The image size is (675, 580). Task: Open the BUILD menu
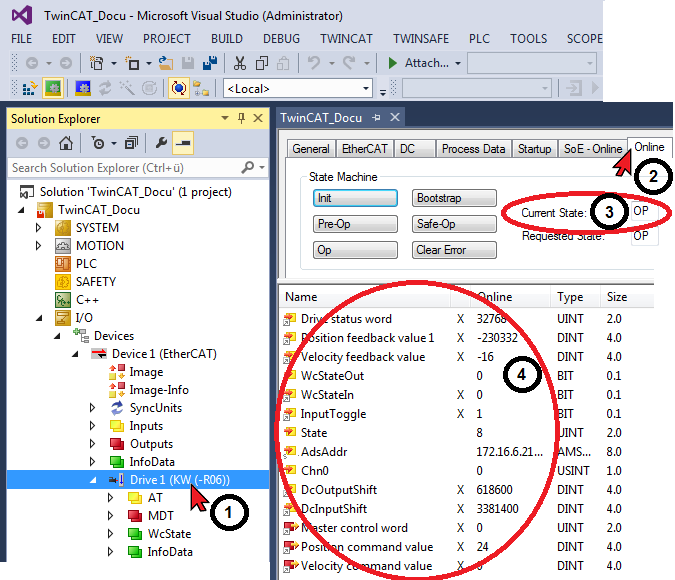(227, 39)
